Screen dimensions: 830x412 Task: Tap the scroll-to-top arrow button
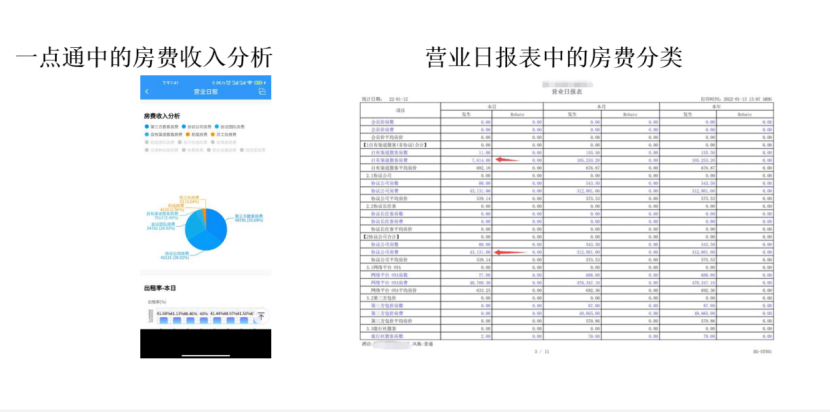click(260, 316)
